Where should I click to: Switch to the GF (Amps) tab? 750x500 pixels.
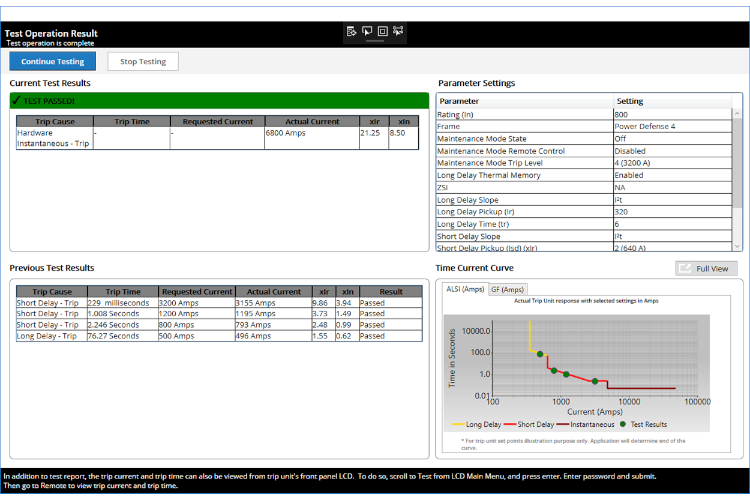(509, 289)
